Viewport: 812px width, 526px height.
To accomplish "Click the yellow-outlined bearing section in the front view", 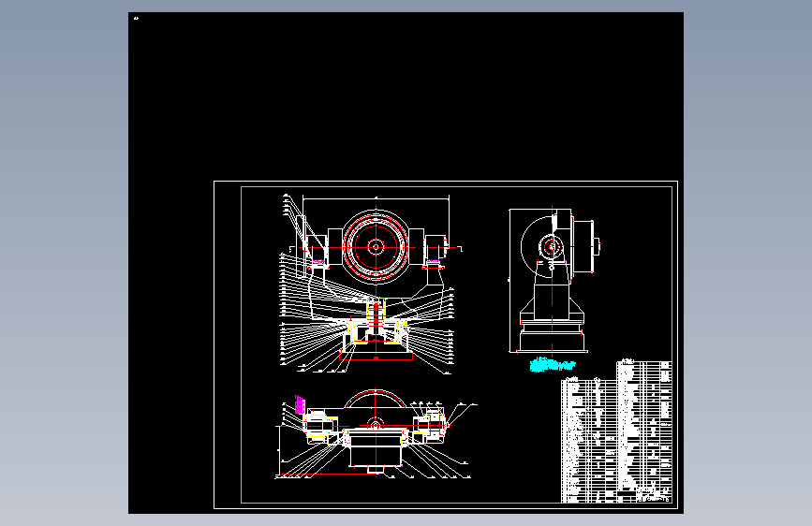I will (x=376, y=331).
